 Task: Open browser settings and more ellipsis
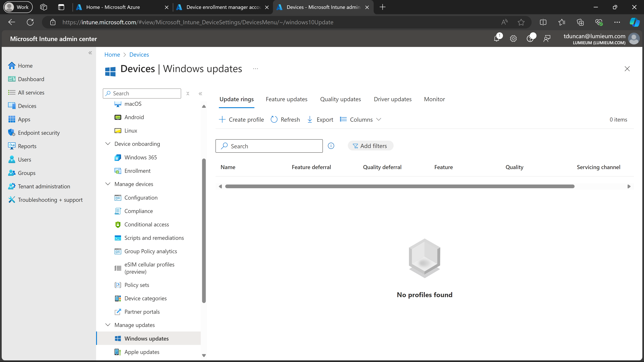(617, 22)
